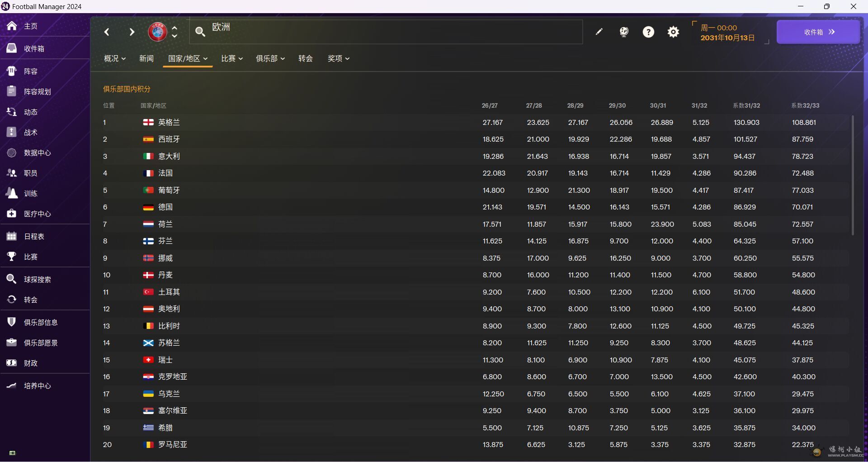Select the 130.903 coefficient cell
This screenshot has height=462, width=868.
(746, 123)
